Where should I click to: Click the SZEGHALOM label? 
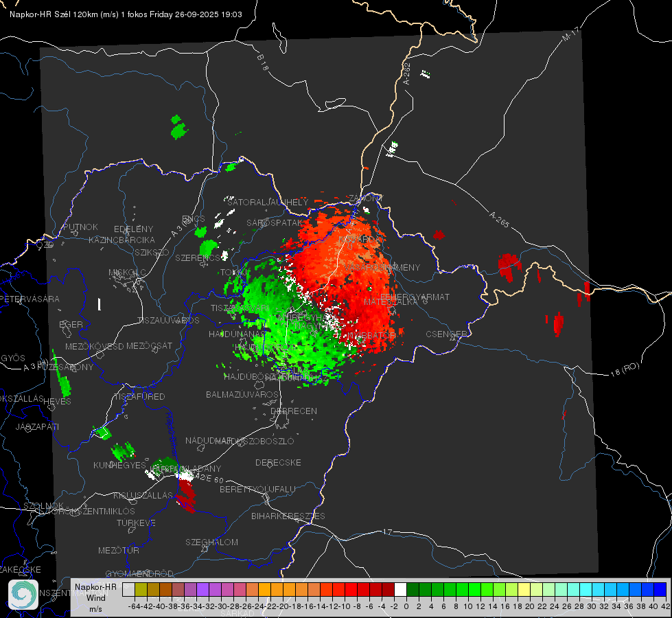pyautogui.click(x=211, y=542)
